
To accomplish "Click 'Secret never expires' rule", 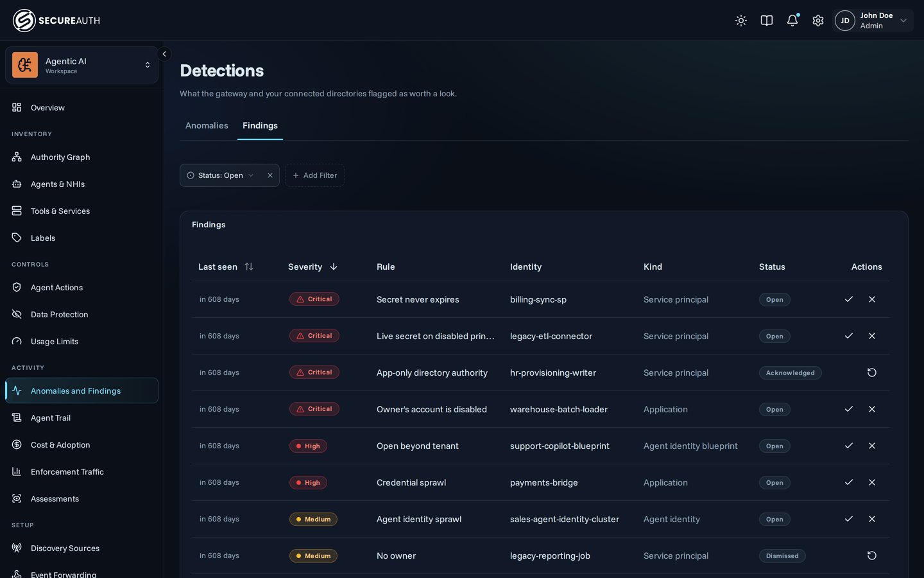I will (x=418, y=299).
